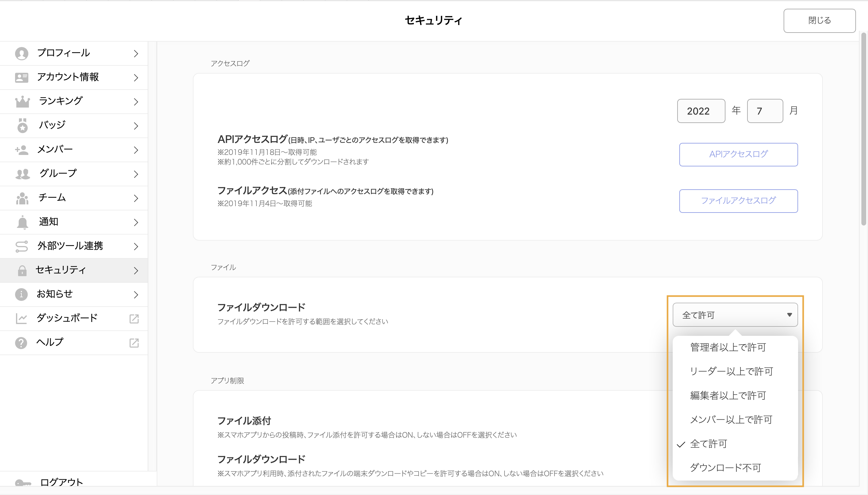This screenshot has width=868, height=495.
Task: Click the external tools link icon
Action: click(21, 247)
